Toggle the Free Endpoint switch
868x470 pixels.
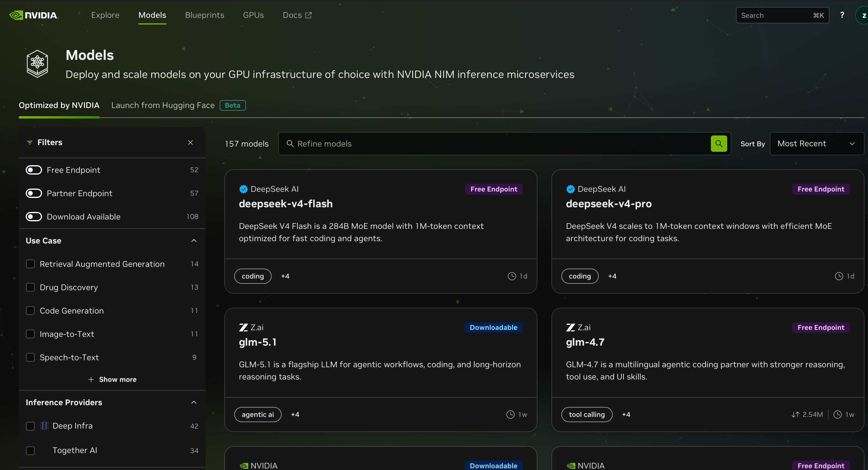(34, 170)
